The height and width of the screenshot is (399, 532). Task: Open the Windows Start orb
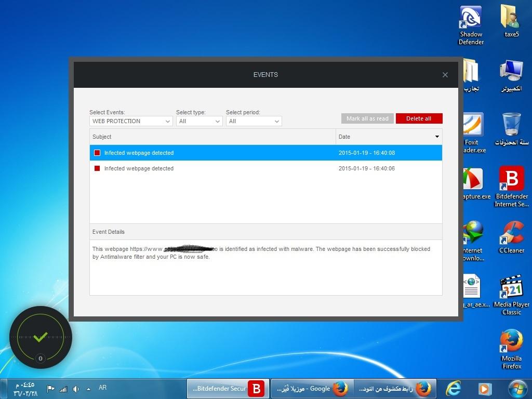click(518, 389)
